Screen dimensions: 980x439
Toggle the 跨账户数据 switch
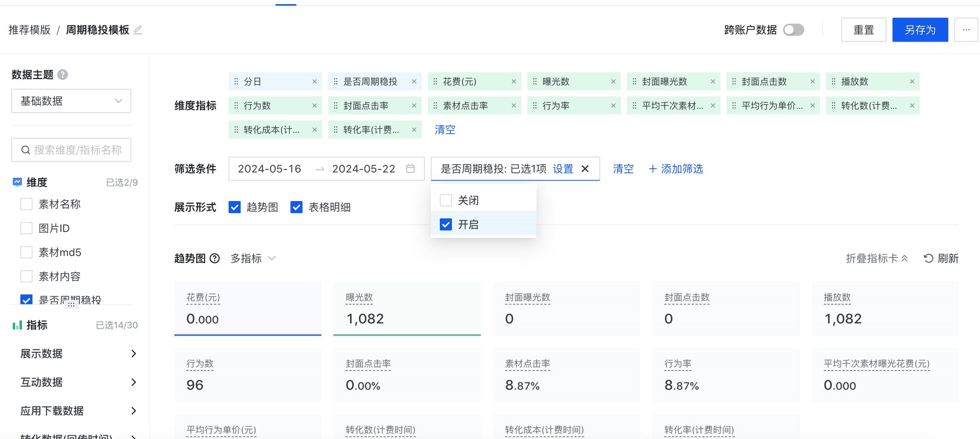click(x=794, y=30)
